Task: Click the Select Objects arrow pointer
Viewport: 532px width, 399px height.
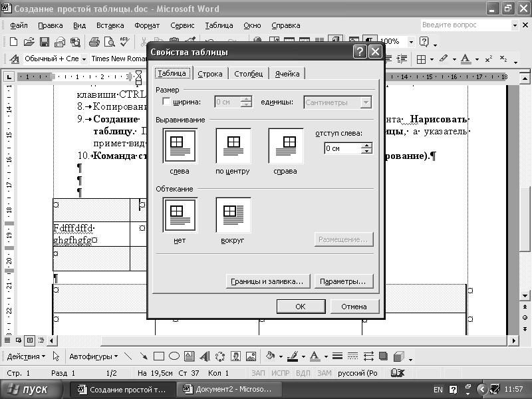Action: pos(56,356)
